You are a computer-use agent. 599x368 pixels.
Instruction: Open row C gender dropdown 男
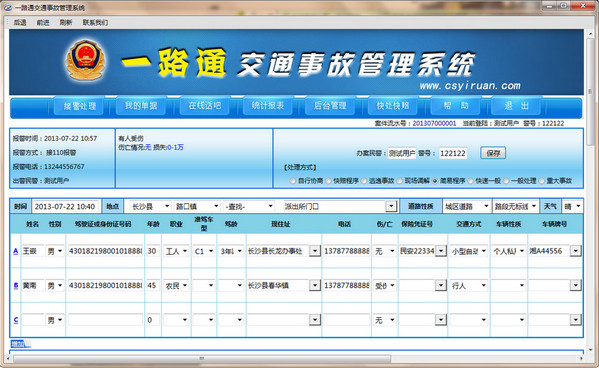tap(55, 320)
